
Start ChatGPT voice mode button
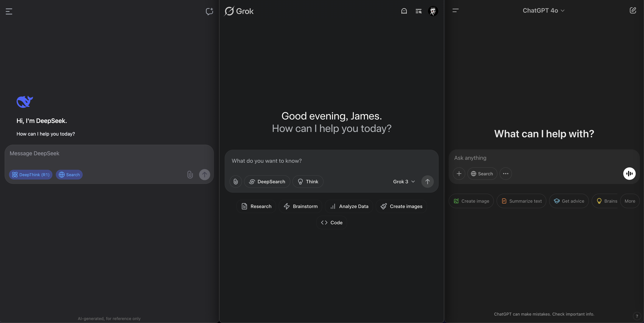(629, 173)
